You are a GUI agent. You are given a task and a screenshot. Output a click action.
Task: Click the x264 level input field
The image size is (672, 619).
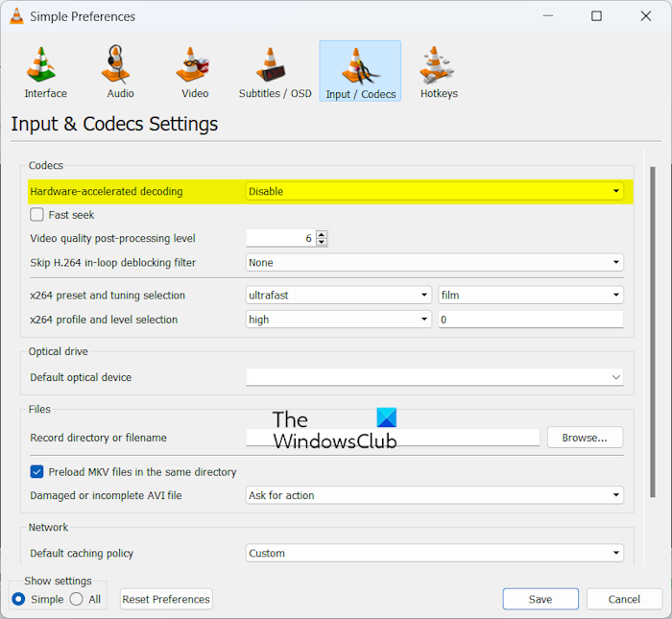531,320
